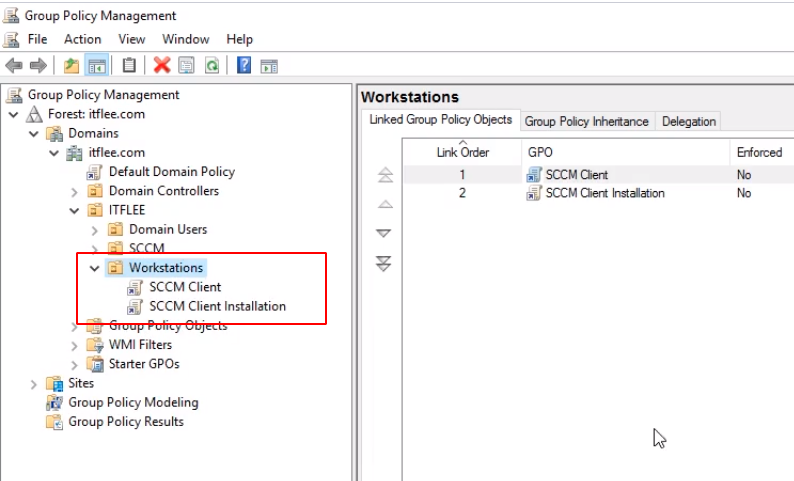Select the SCCM OU in tree
This screenshot has width=794, height=481.
click(147, 248)
